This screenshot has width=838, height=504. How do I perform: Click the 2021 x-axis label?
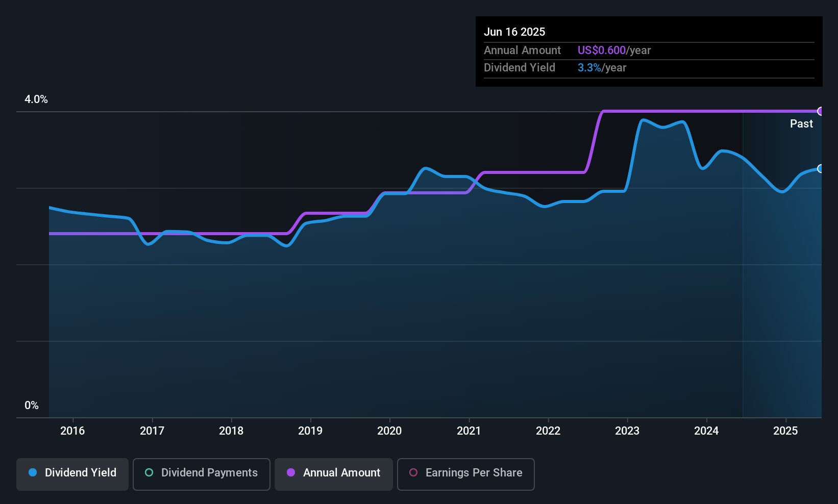(x=469, y=431)
